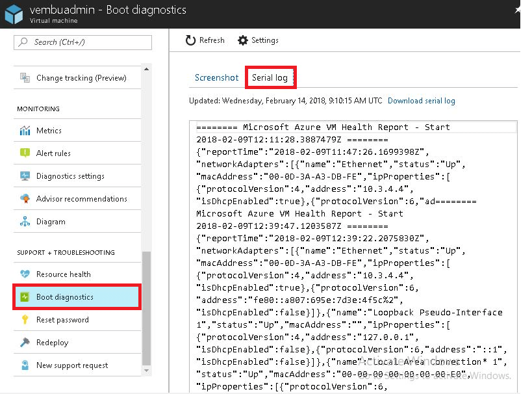Screen dimensions: 532x394
Task: Click the Settings gear icon
Action: tap(242, 40)
